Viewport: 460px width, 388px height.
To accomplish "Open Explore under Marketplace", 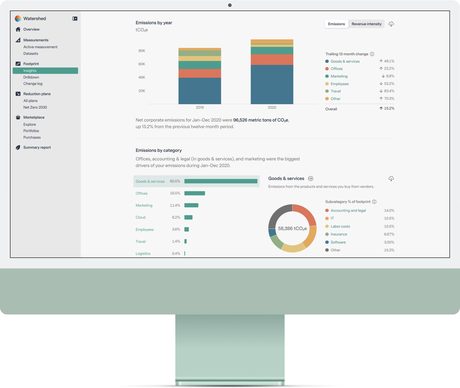I will click(x=30, y=124).
